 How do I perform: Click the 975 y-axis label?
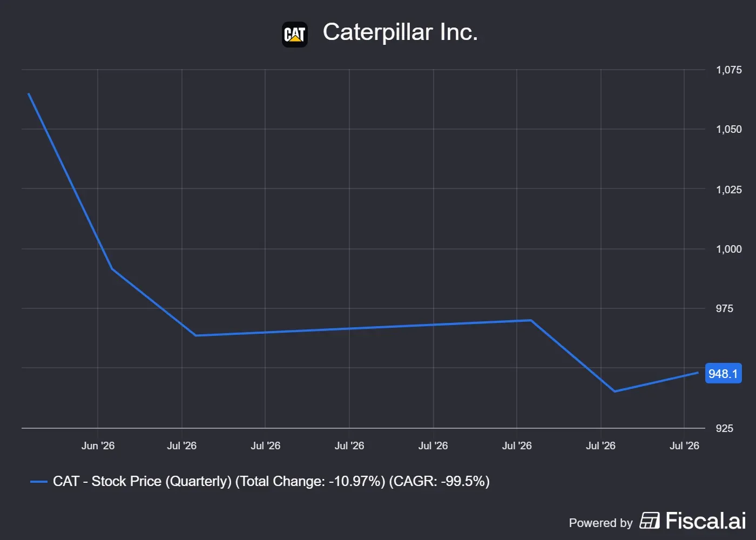pos(724,308)
